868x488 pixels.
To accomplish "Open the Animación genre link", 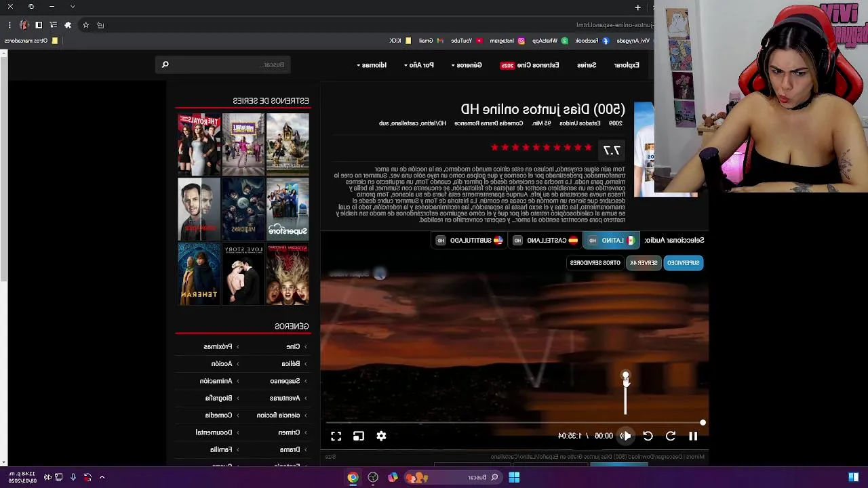I will tap(216, 381).
